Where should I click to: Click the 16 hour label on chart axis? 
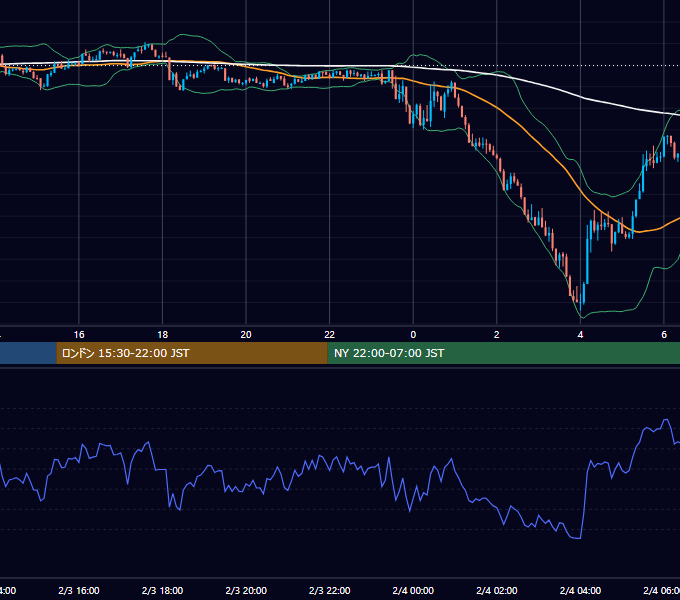tap(79, 335)
